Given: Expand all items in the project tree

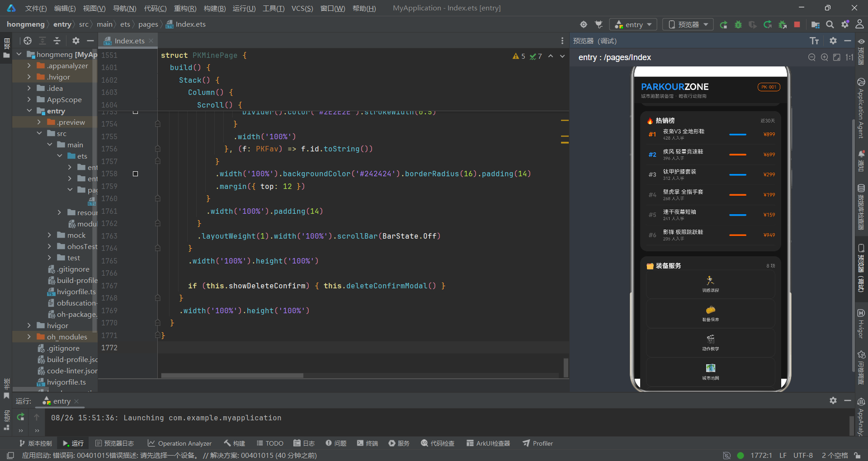Looking at the screenshot, I should click(42, 41).
